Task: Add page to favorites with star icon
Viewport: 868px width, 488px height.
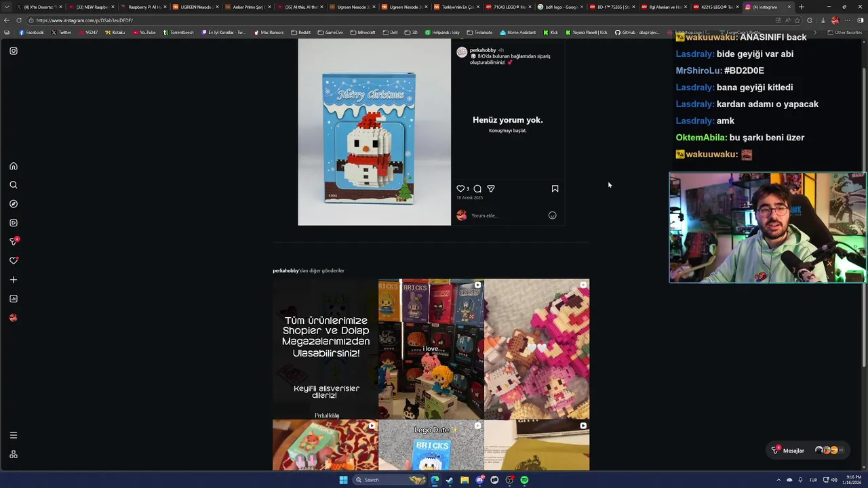Action: click(797, 20)
